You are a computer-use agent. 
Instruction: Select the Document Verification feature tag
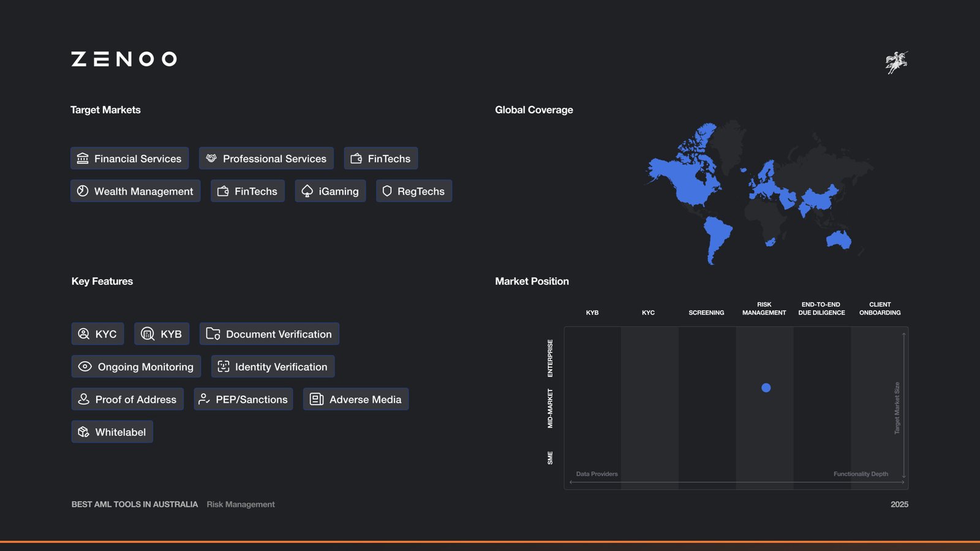click(x=269, y=334)
